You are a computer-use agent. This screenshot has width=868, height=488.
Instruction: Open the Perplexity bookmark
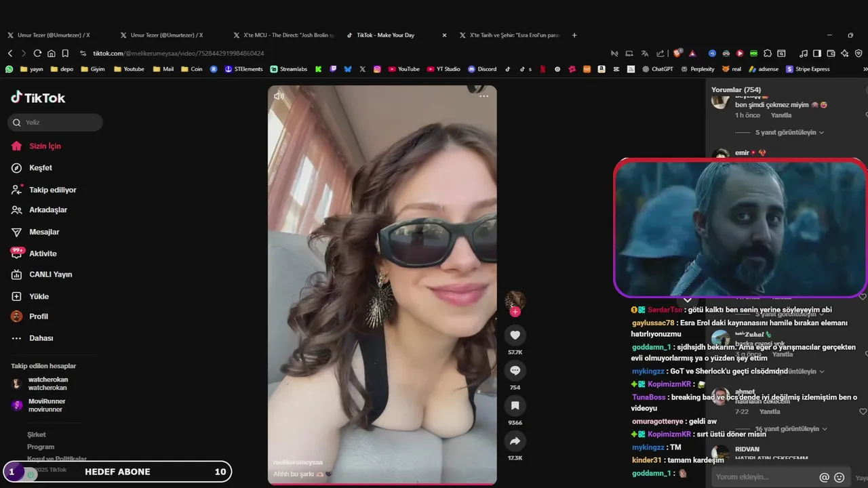697,68
